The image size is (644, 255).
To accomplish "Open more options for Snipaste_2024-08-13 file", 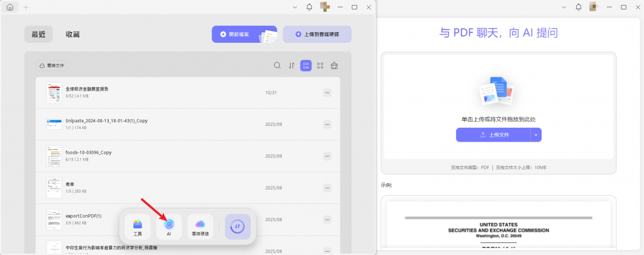I will [x=327, y=124].
